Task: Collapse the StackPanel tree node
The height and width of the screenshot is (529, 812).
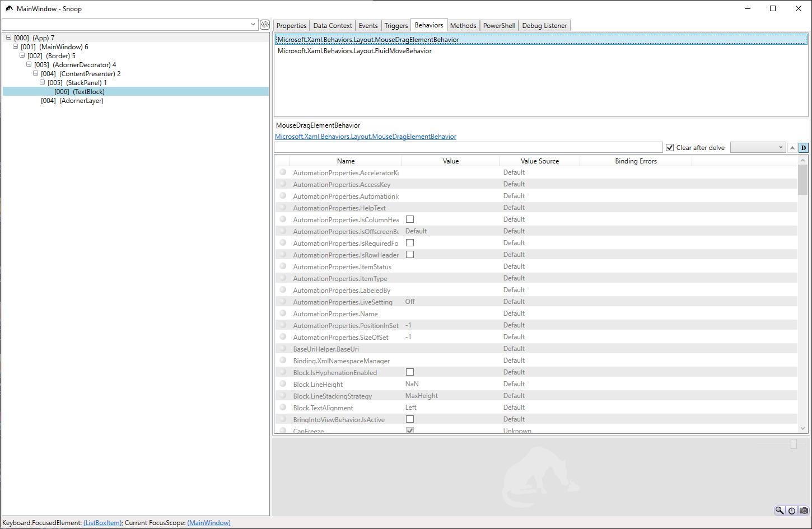Action: pyautogui.click(x=42, y=82)
